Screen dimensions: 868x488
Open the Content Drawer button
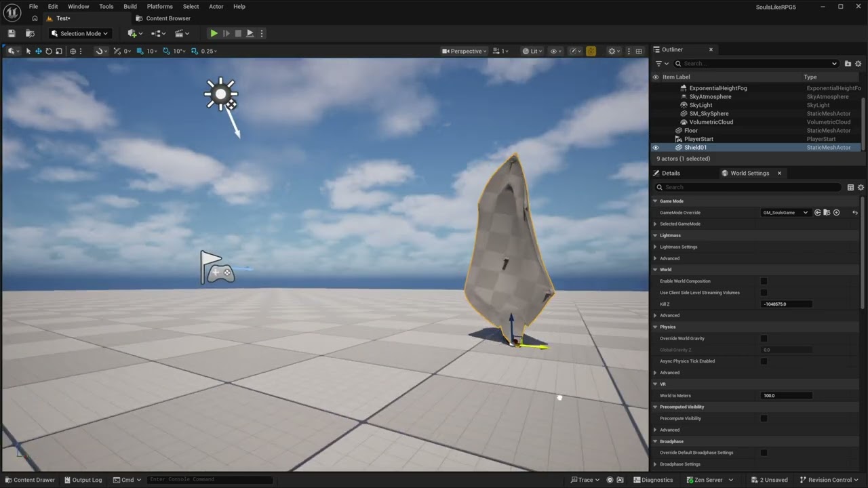pyautogui.click(x=30, y=480)
